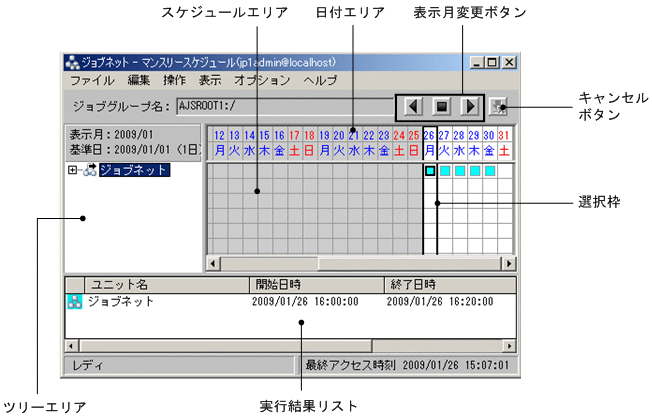Screen dimensions: 652x419
Task: Click the jobnet icon in the tree area
Action: pos(90,170)
